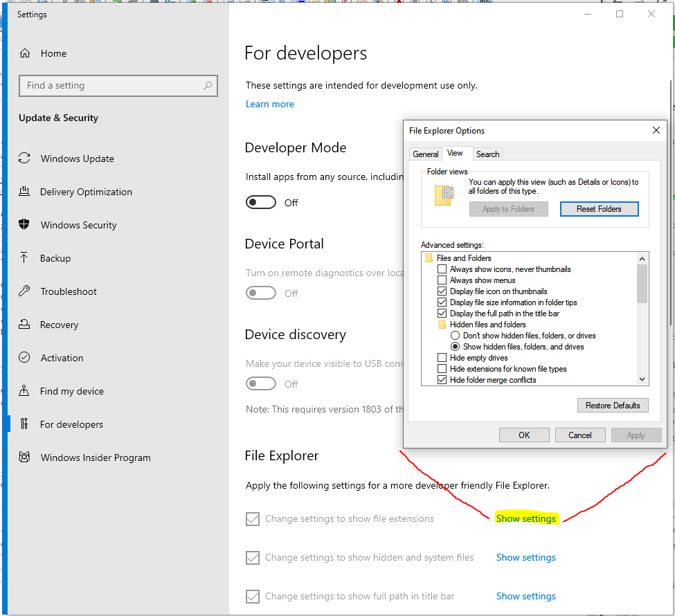Click the 'Files and Folders' tree label
The width and height of the screenshot is (675, 616).
click(464, 258)
